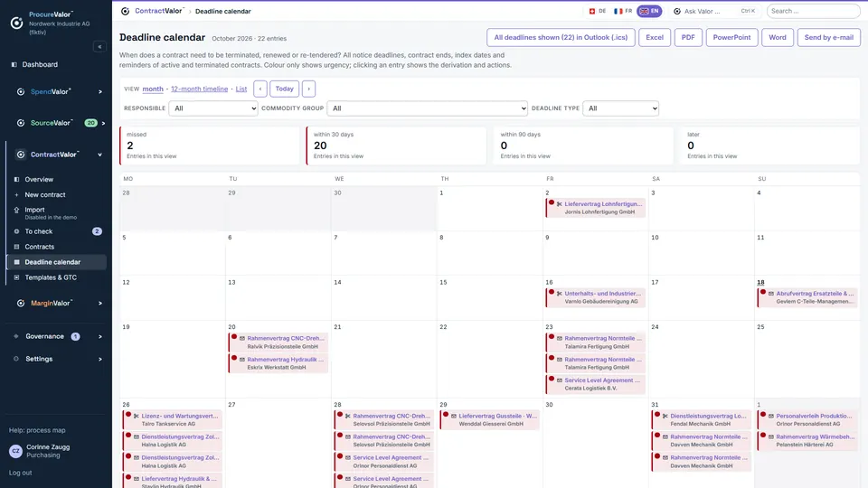Click the ProcureValor logo icon
868x488 pixels.
pyautogui.click(x=16, y=23)
